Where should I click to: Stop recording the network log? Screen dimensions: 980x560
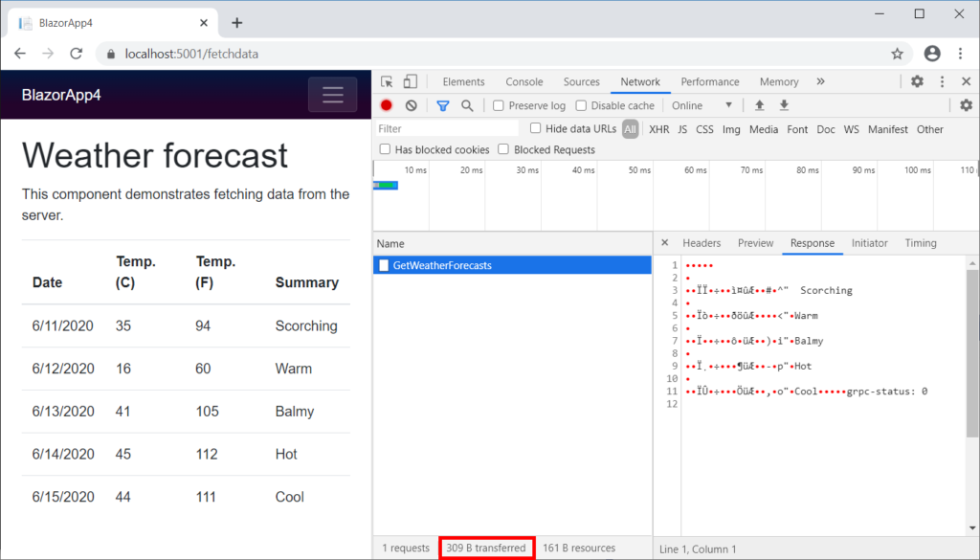click(x=386, y=105)
